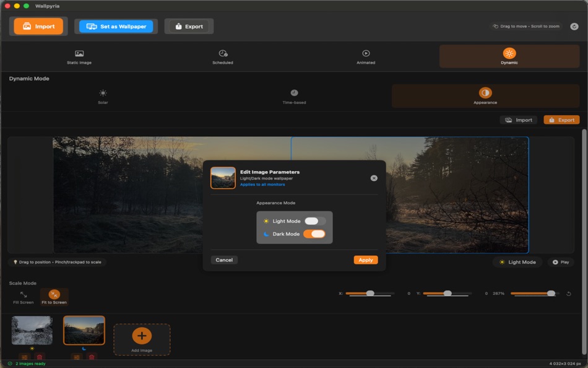Click the sun icon under the snowy thumbnail

pos(32,348)
